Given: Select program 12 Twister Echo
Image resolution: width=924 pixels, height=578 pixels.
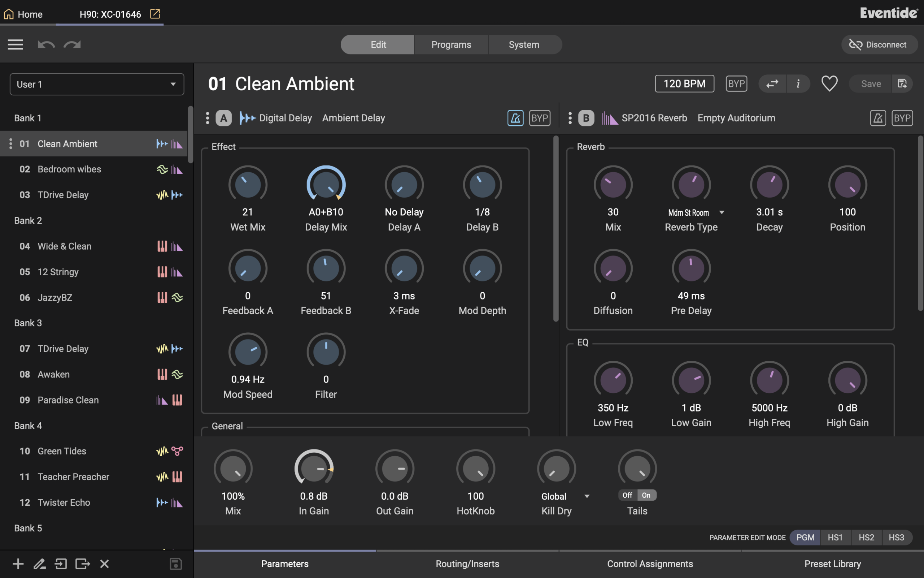Looking at the screenshot, I should coord(93,502).
